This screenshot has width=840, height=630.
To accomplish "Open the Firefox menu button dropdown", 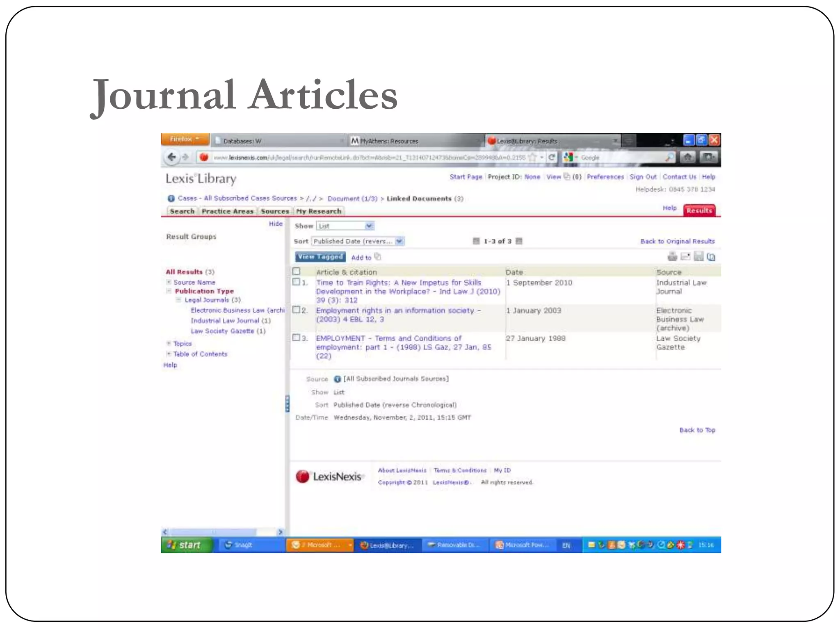I will coord(185,139).
